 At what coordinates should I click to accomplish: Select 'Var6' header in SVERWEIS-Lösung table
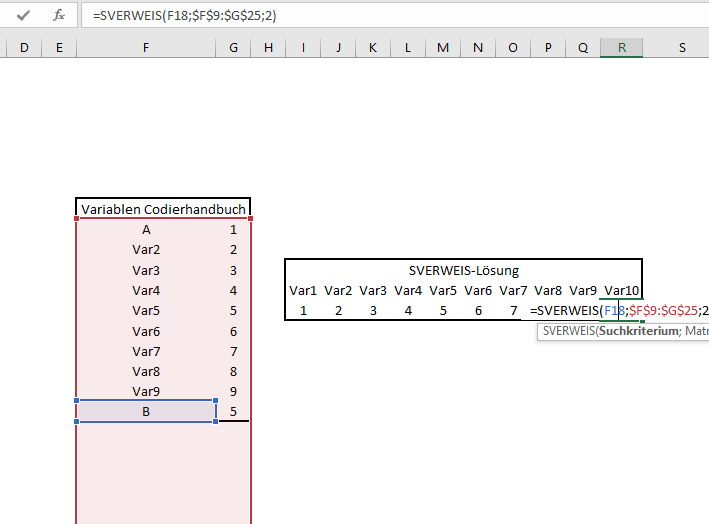478,290
